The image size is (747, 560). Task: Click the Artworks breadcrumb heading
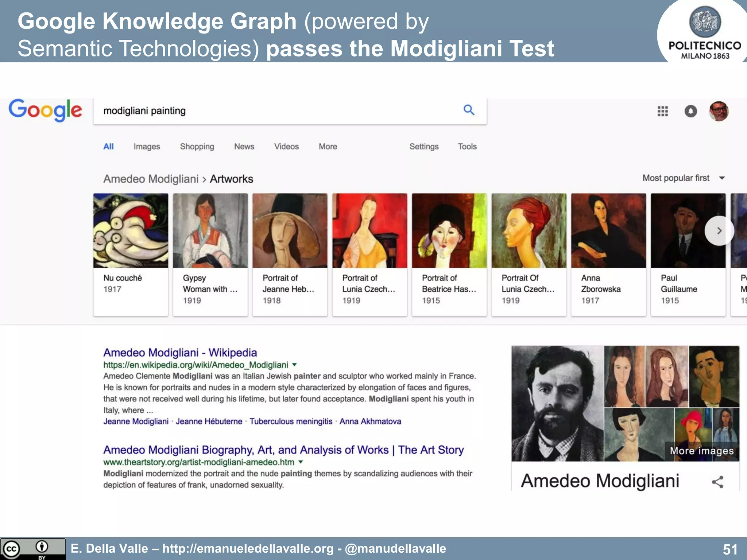tap(231, 179)
